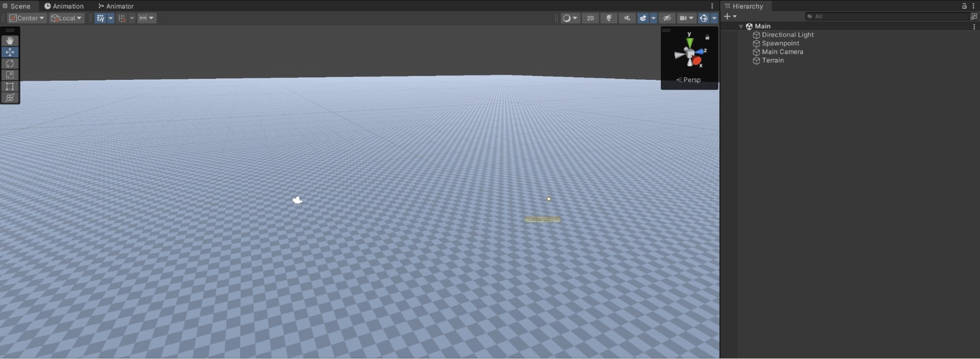The width and height of the screenshot is (980, 359).
Task: Toggle the orientation gizmo rotation lock
Action: [707, 37]
